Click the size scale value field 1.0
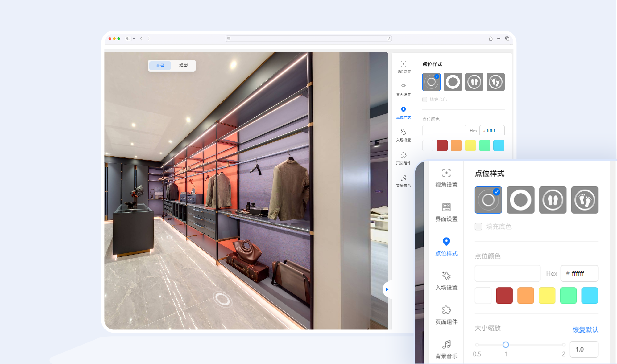The image size is (617, 364). click(x=584, y=349)
